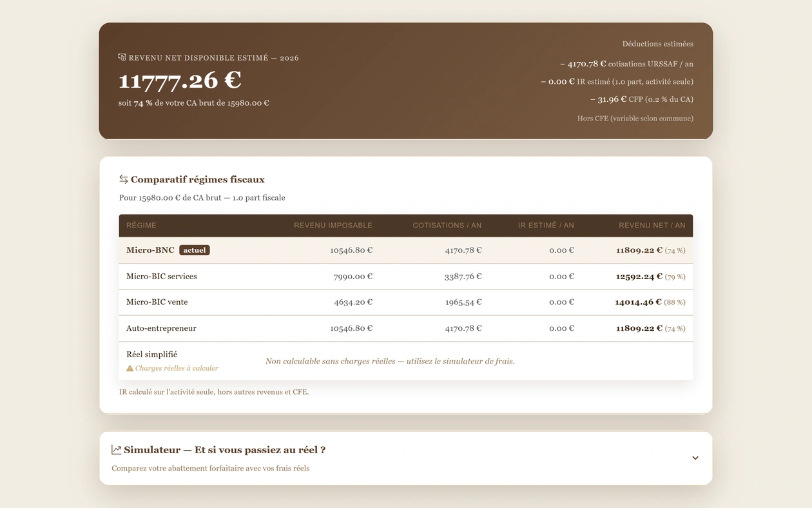This screenshot has width=812, height=508.
Task: Click the 'Comparatif régimes fiscaux' heading
Action: point(198,179)
